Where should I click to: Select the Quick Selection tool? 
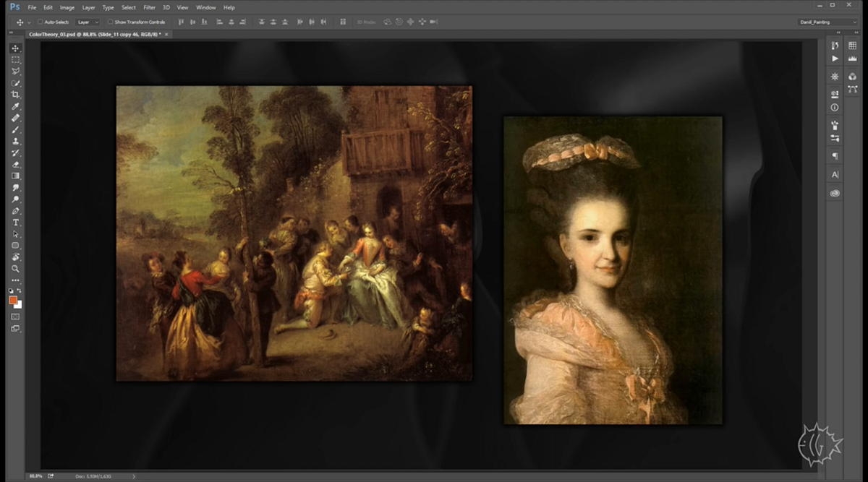(15, 83)
